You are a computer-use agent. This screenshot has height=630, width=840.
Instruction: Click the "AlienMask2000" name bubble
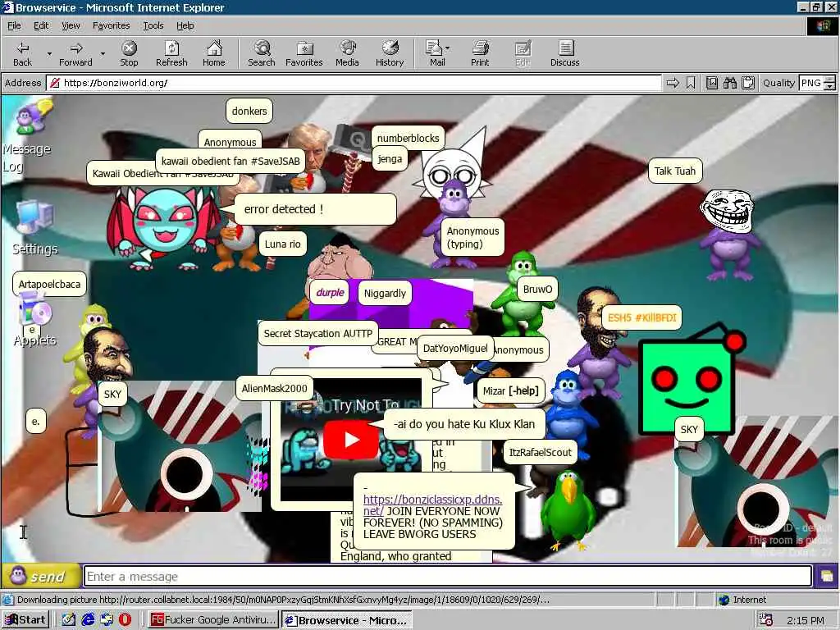[x=274, y=388]
